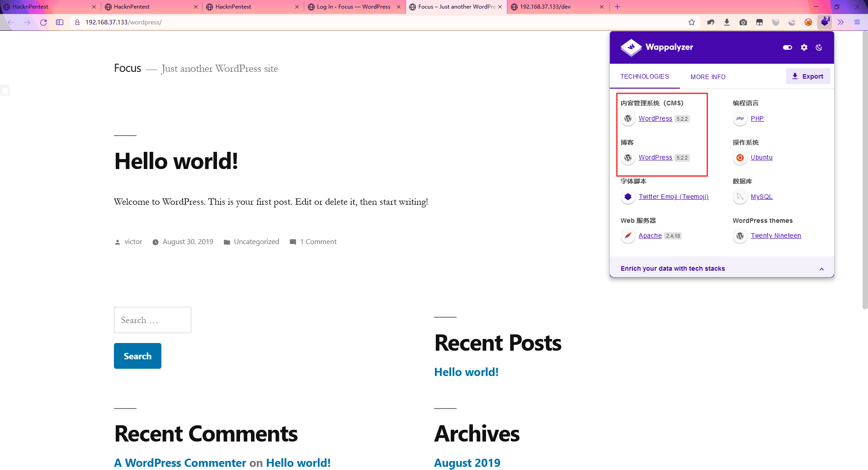This screenshot has height=470, width=868.
Task: Click the PHP logo icon
Action: click(x=740, y=118)
